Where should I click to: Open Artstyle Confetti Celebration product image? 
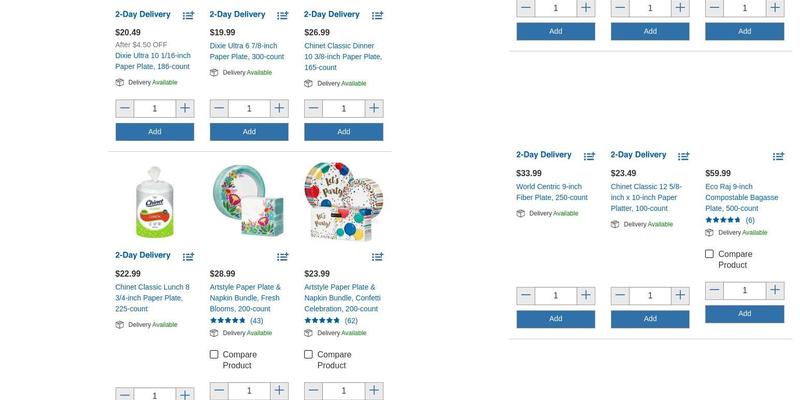pos(343,202)
